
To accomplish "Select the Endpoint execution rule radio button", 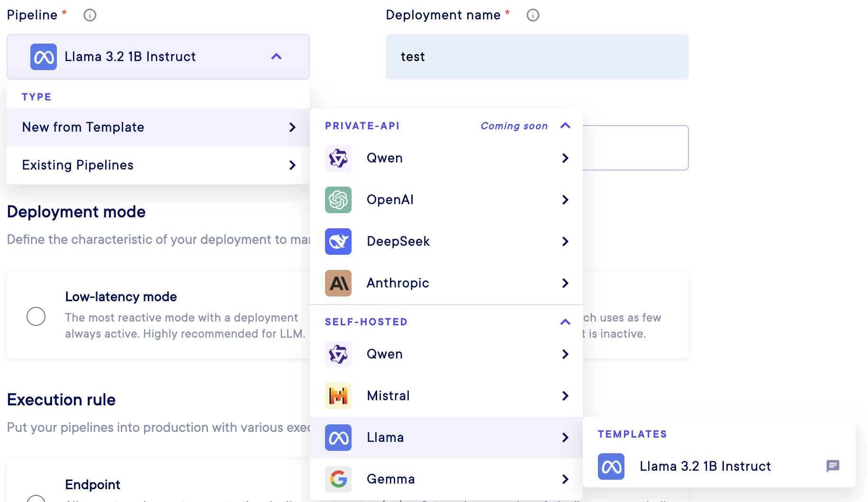I will point(36,499).
